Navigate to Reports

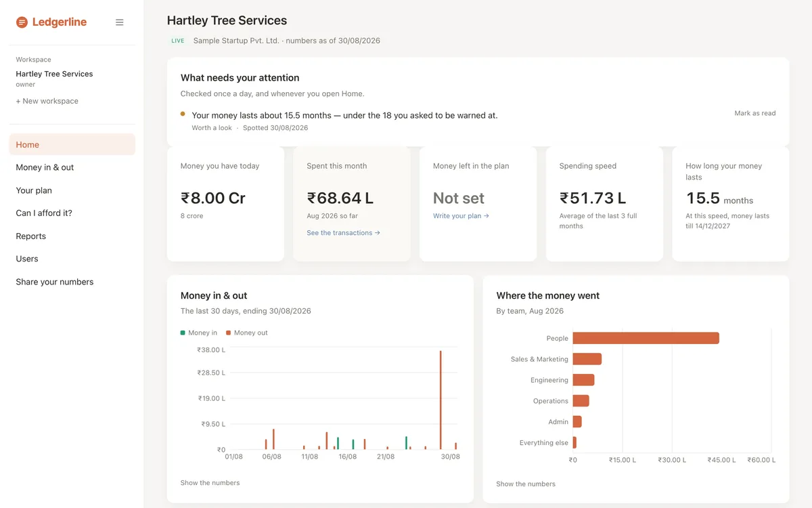[72, 236]
